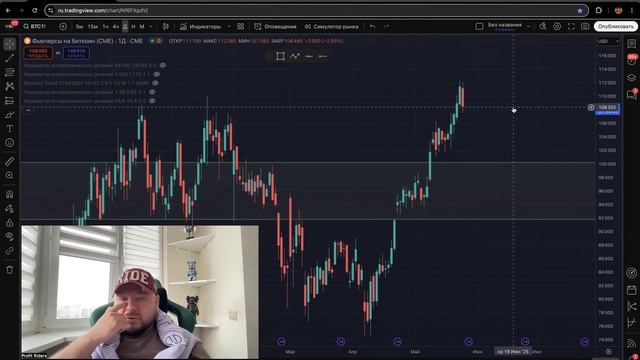Click the plus on price axis label
This screenshot has width=640, height=360.
(591, 108)
